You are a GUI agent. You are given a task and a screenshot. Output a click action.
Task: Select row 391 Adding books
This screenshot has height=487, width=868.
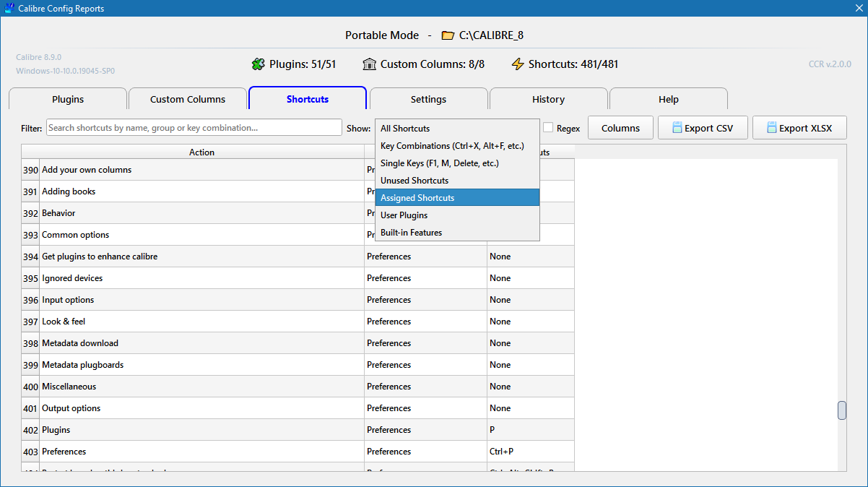coord(201,191)
